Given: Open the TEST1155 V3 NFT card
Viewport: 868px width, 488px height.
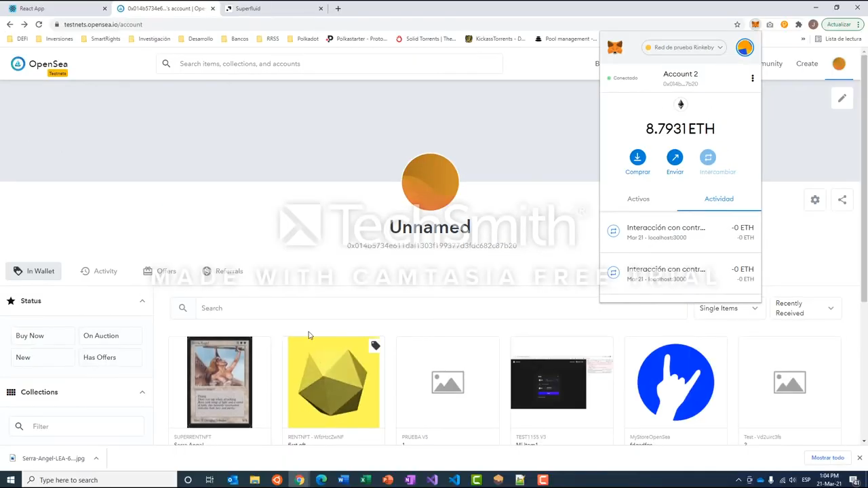Looking at the screenshot, I should pyautogui.click(x=561, y=390).
